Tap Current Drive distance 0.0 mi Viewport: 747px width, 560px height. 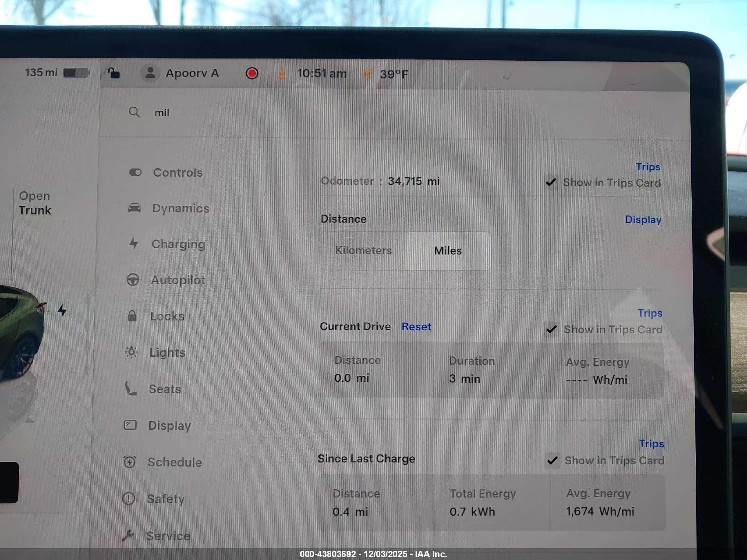click(351, 378)
